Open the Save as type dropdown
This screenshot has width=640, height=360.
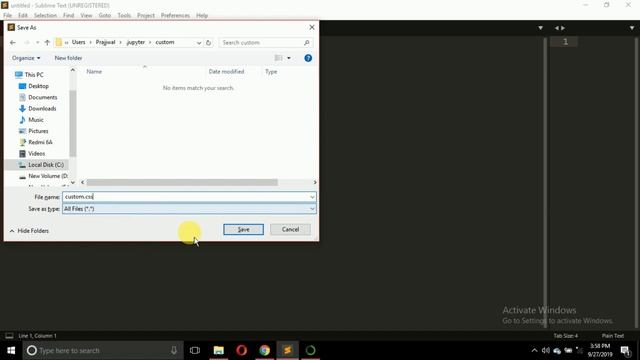point(189,209)
